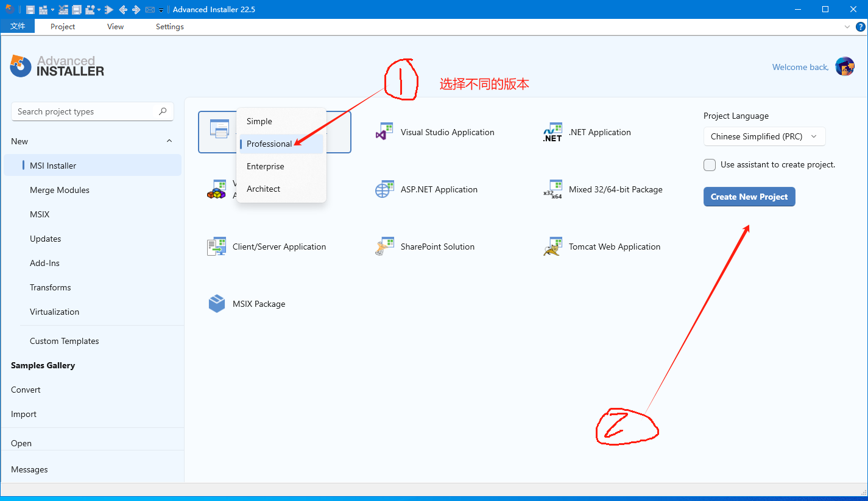Open the View ribbon tab
This screenshot has width=868, height=501.
point(115,26)
